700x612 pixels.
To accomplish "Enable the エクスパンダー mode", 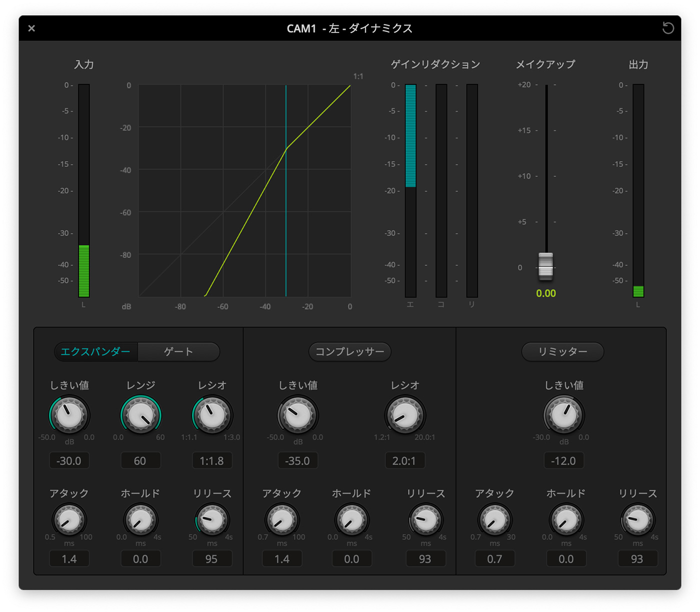I will pyautogui.click(x=95, y=351).
